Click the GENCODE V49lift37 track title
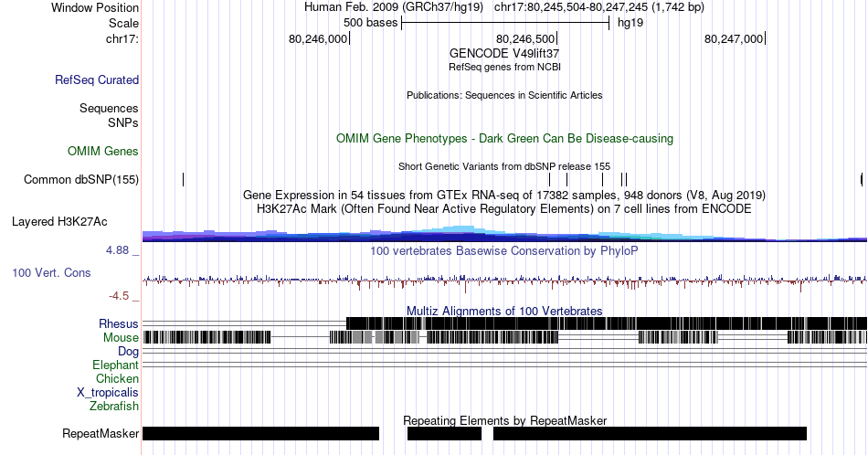This screenshot has height=455, width=868. [504, 53]
